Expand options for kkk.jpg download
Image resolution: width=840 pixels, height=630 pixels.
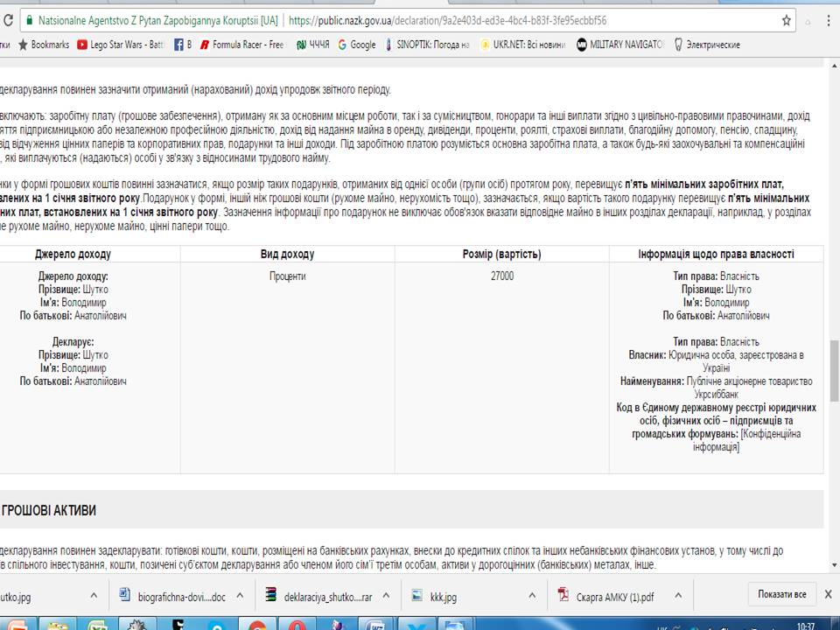pyautogui.click(x=532, y=595)
